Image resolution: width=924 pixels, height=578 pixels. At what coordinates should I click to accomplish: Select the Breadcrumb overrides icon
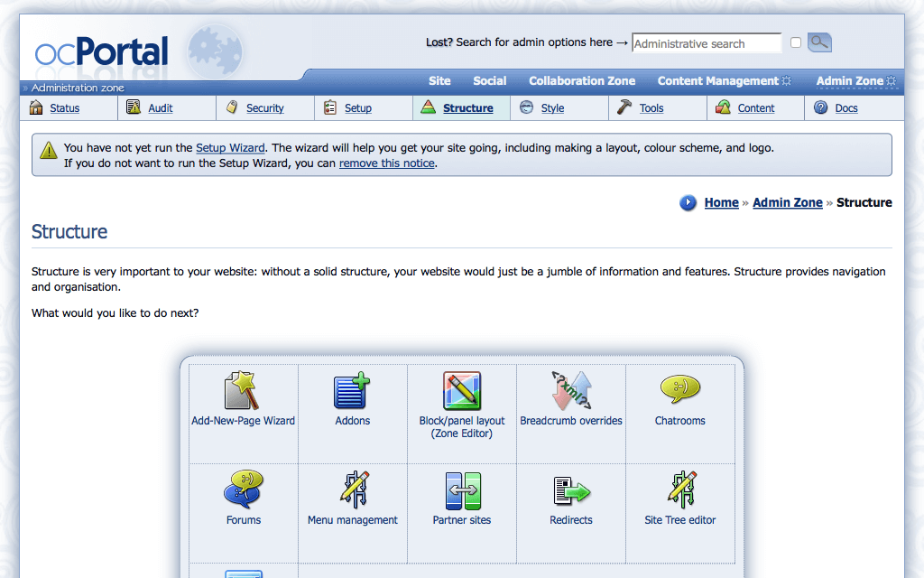click(571, 391)
